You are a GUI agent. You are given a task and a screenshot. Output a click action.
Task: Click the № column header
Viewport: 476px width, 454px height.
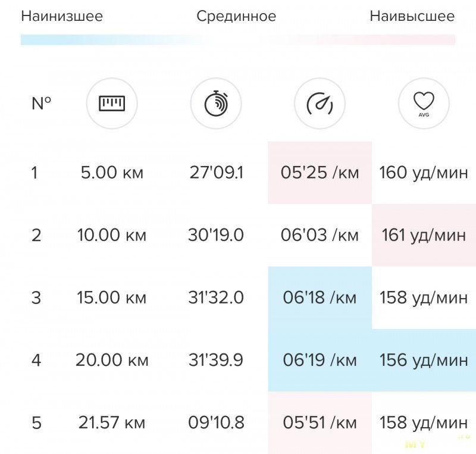pyautogui.click(x=41, y=104)
